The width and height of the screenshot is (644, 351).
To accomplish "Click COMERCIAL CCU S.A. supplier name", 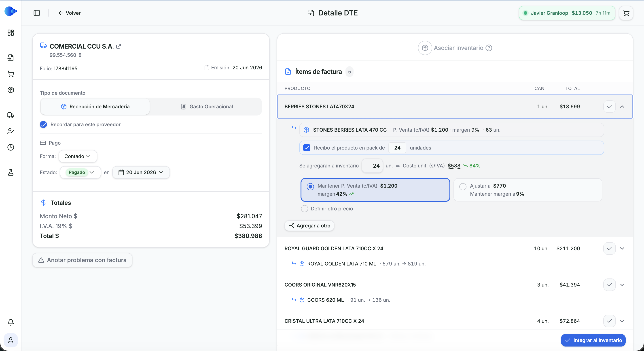I will pyautogui.click(x=82, y=46).
